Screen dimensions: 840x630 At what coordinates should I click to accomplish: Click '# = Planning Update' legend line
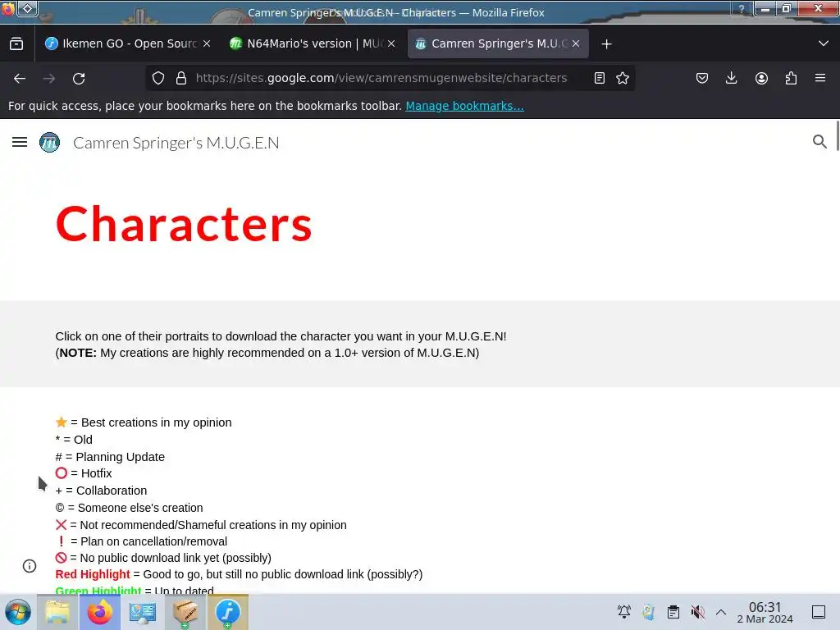[110, 456]
